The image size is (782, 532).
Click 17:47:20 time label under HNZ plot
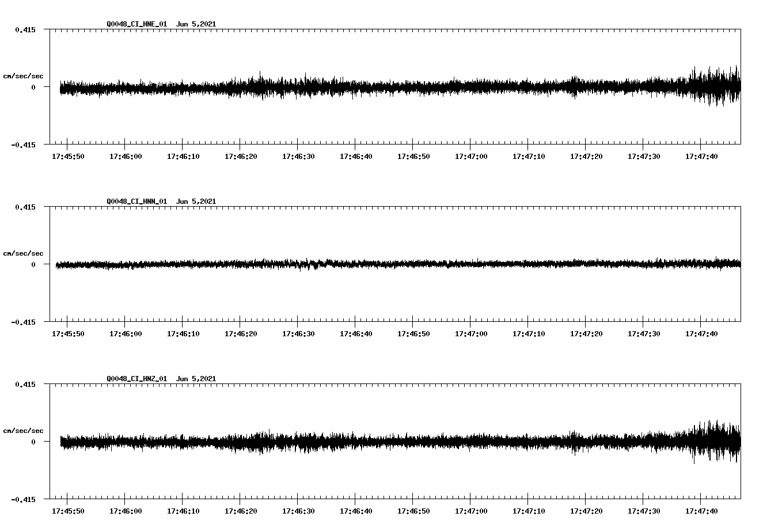586,511
